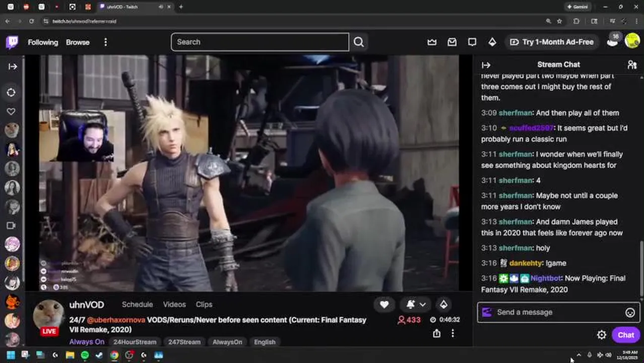Viewport: 644px width, 363px height.
Task: Open Prime loot crown icon
Action: (432, 42)
